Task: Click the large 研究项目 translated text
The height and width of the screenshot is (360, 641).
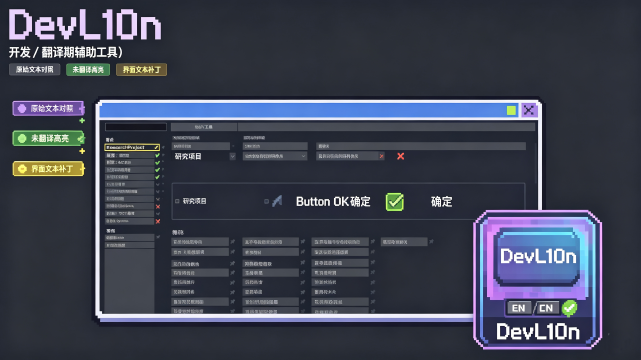Action: [x=188, y=156]
